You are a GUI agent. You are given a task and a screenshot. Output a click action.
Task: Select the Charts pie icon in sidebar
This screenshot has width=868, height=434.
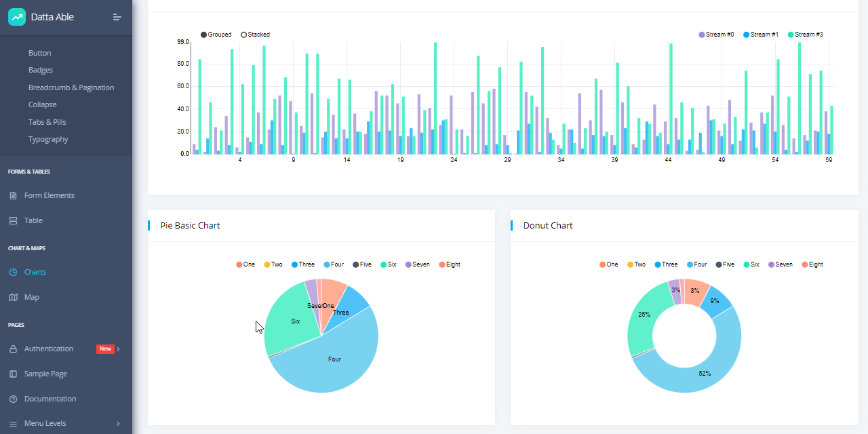point(12,271)
